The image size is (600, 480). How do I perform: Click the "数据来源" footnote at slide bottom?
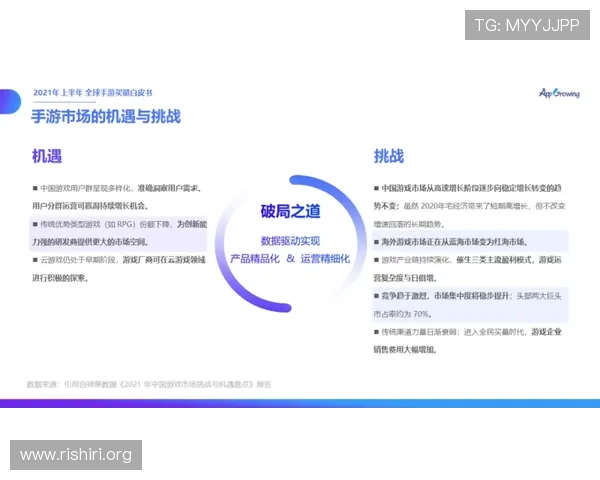click(x=148, y=384)
